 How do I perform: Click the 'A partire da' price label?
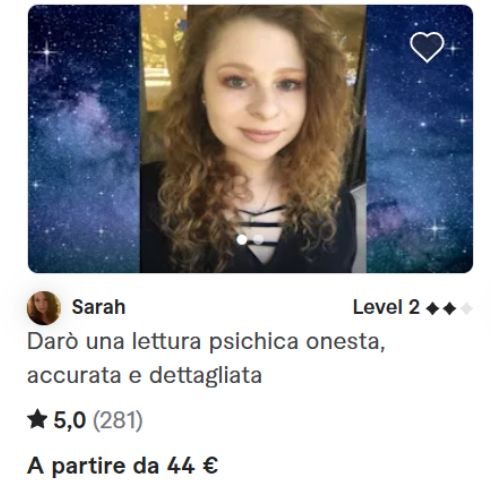tap(93, 466)
